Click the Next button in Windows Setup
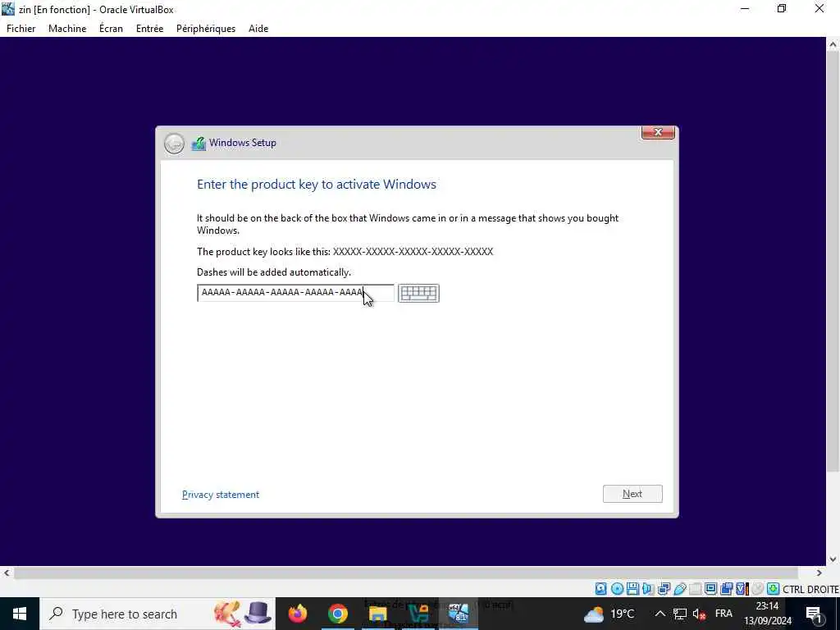Viewport: 840px width, 630px height. coord(632,494)
